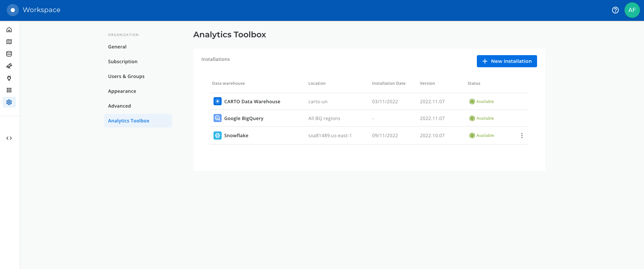Open Snowflake row three-dot options menu

522,136
